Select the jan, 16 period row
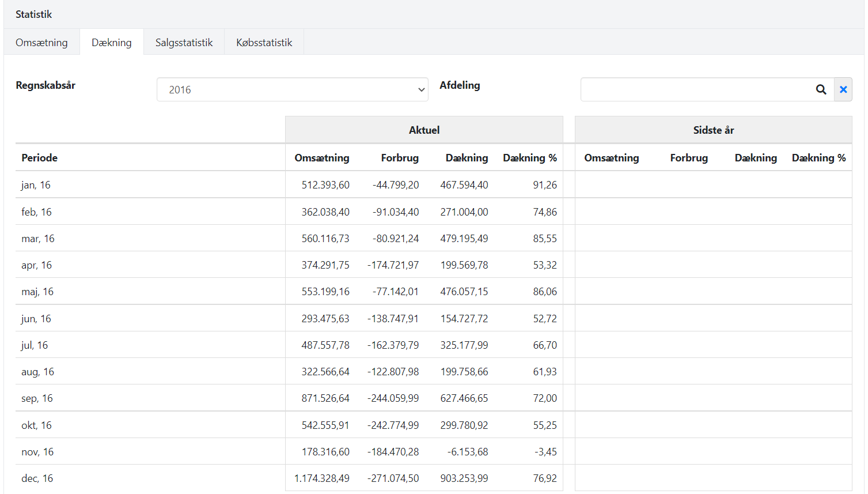The image size is (868, 494). tap(36, 185)
